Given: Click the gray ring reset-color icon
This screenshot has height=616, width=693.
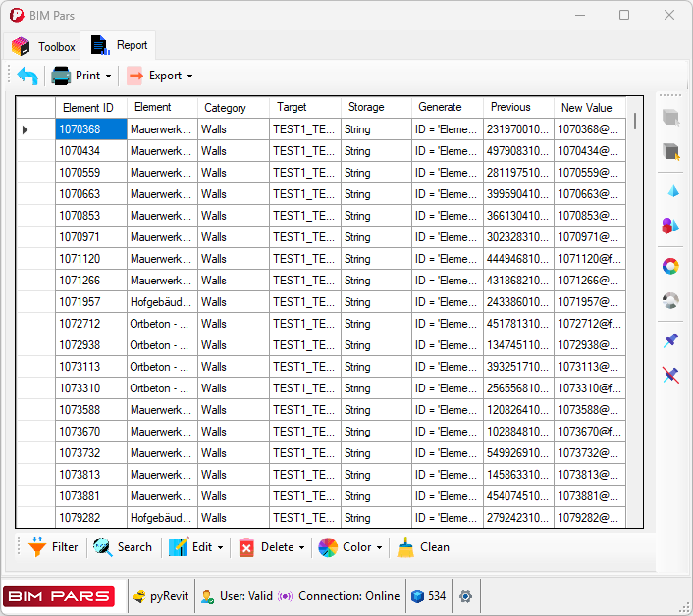Looking at the screenshot, I should coord(670,301).
